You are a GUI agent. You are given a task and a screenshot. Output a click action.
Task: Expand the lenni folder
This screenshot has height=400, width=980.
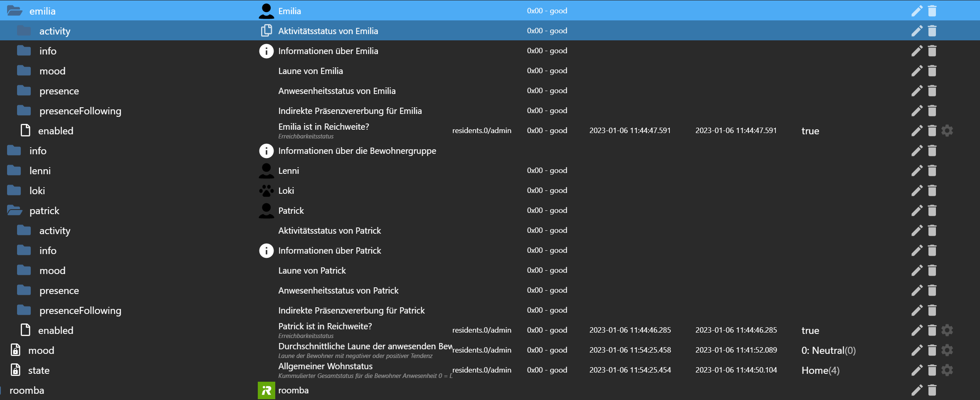click(15, 170)
